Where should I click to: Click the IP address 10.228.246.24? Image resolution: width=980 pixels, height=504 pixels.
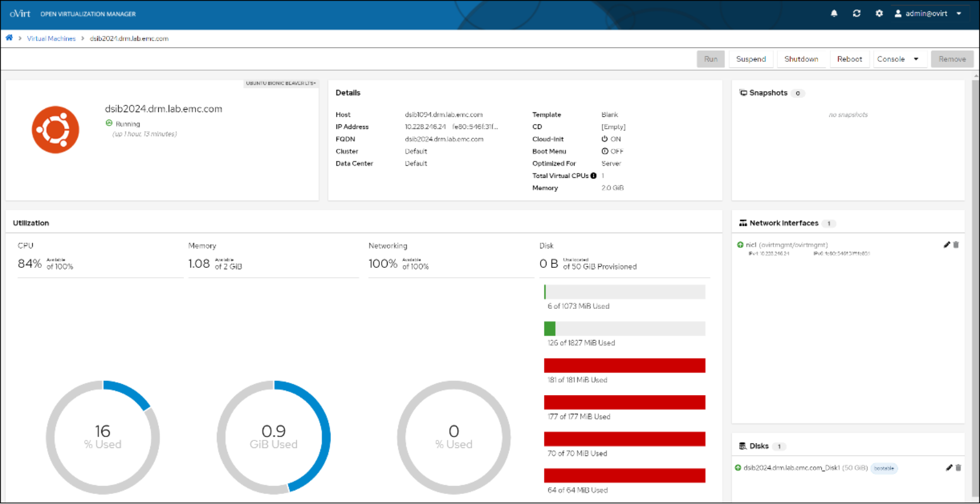coord(425,127)
